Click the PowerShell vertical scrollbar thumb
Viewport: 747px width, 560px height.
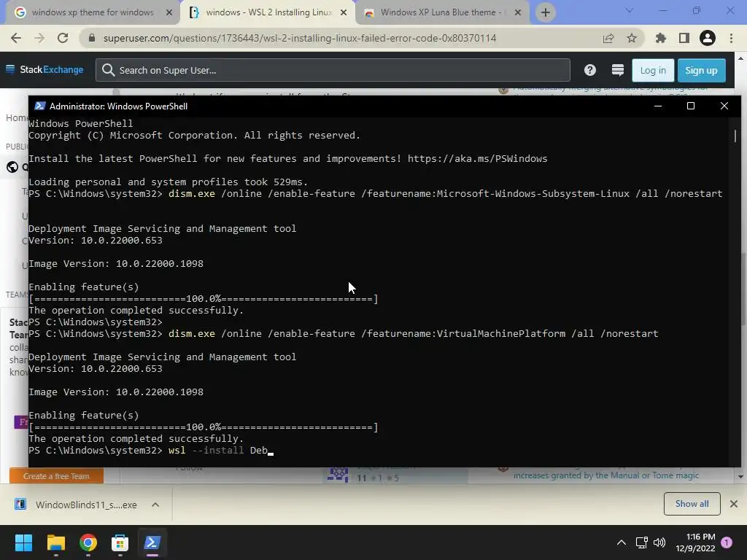coord(735,135)
